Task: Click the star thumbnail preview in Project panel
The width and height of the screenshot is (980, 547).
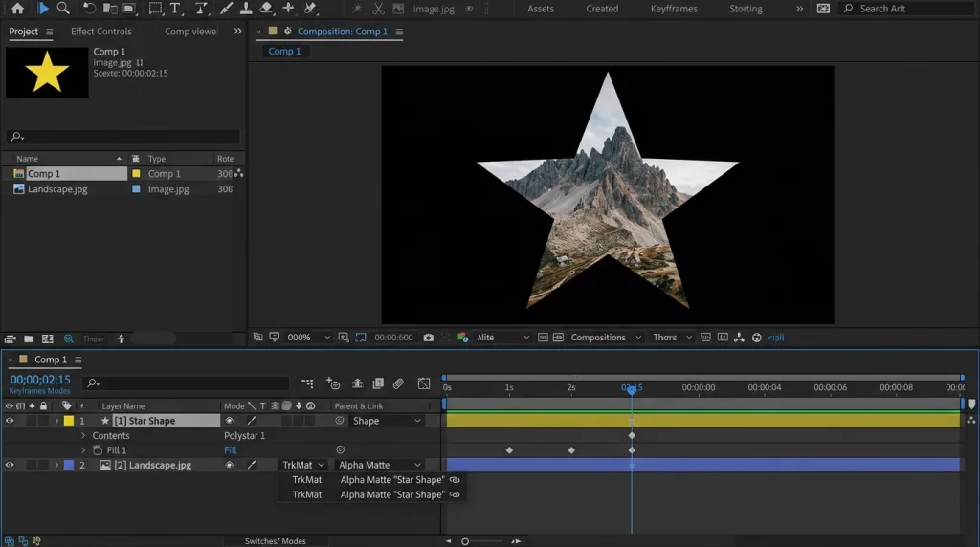Action: point(47,73)
